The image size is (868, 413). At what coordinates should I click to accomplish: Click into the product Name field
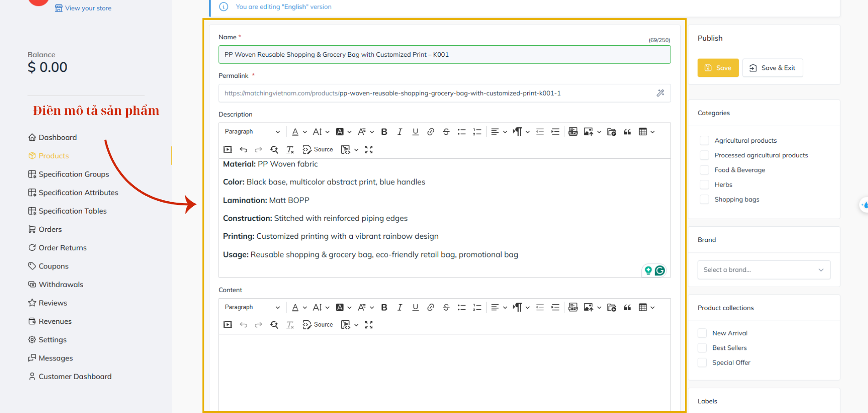[x=444, y=54]
